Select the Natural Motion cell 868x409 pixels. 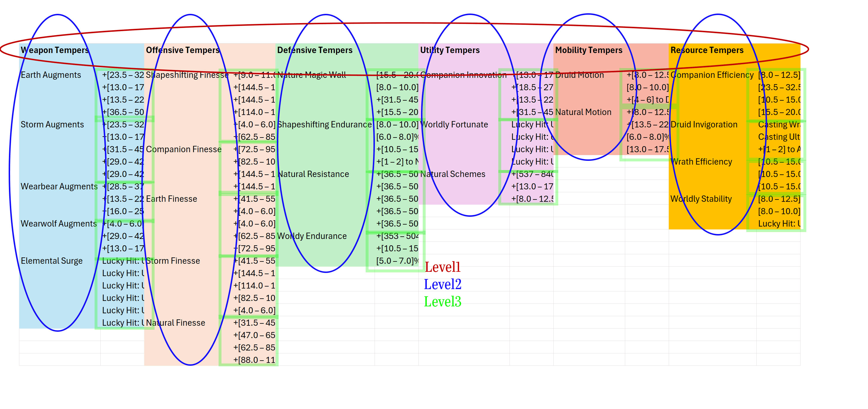pos(589,112)
